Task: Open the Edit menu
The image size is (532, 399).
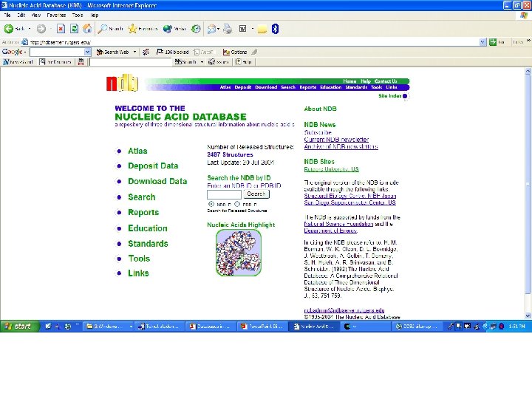Action: [21, 16]
